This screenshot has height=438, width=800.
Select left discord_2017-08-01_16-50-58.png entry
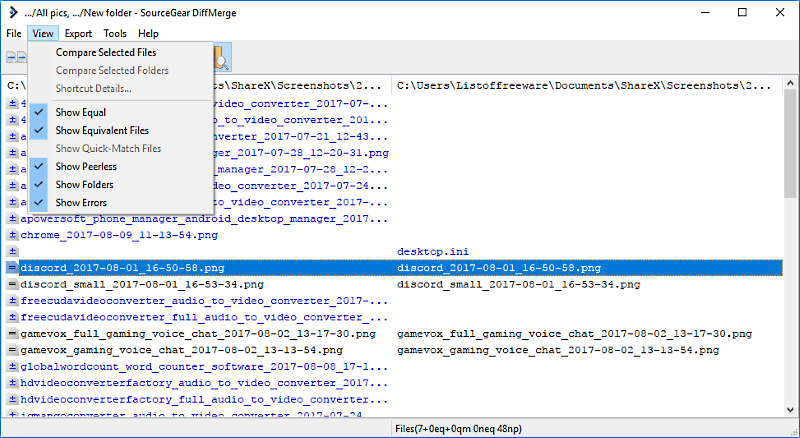pyautogui.click(x=122, y=268)
